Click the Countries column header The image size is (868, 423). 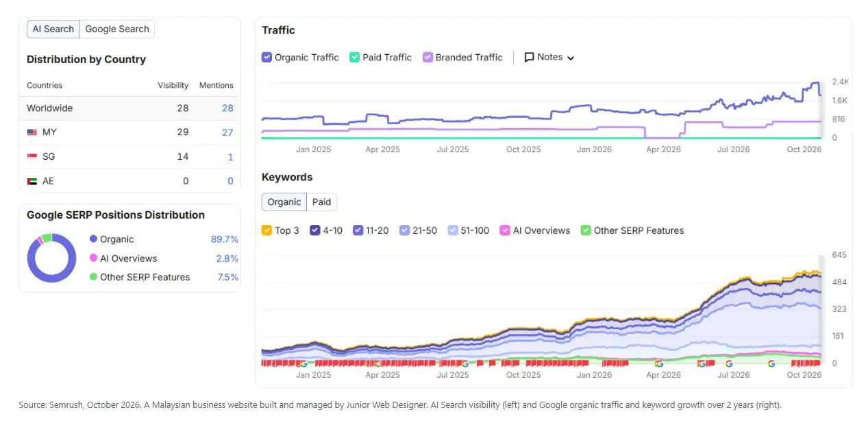tap(45, 86)
